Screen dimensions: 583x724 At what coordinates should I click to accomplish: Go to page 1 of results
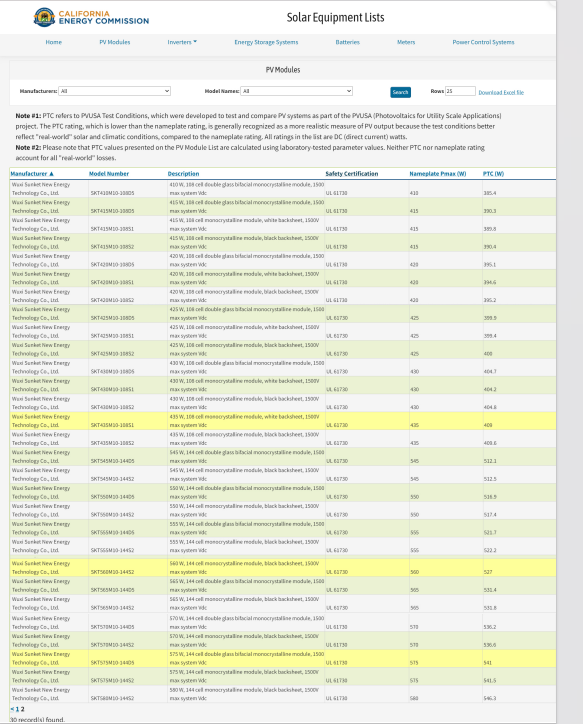(x=17, y=709)
